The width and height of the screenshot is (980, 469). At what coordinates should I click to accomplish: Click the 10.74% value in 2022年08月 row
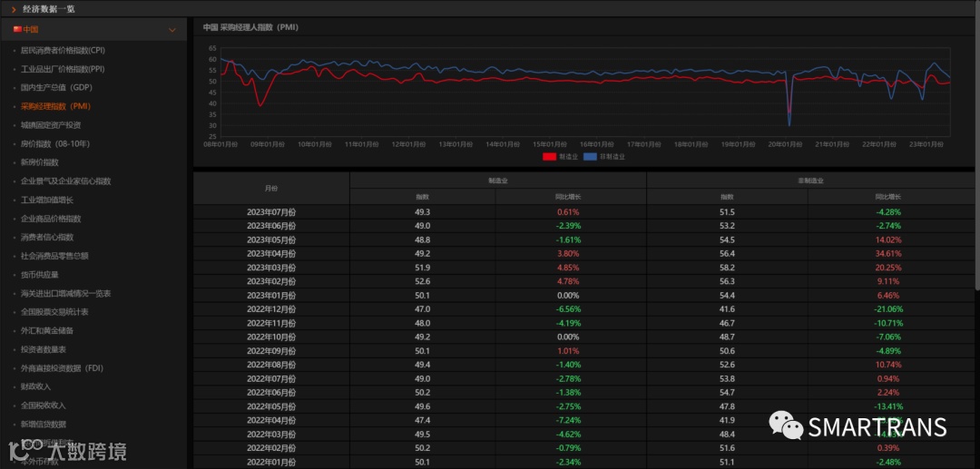[x=888, y=365]
